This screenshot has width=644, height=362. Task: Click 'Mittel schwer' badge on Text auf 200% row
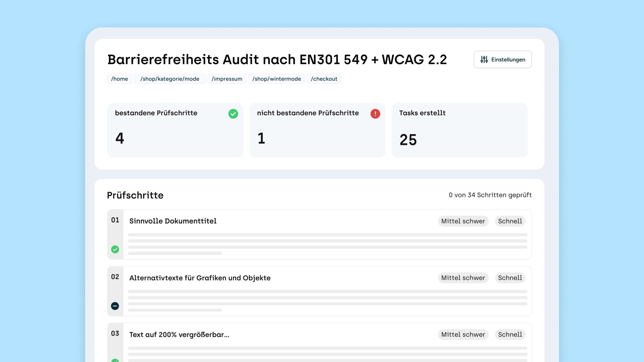(x=463, y=335)
